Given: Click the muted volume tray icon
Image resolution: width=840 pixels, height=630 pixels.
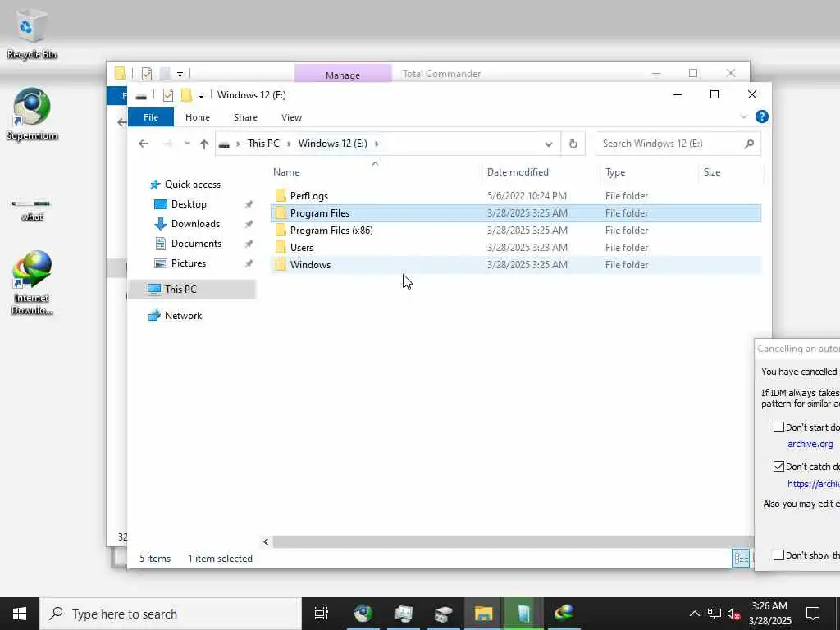Looking at the screenshot, I should click(733, 614).
